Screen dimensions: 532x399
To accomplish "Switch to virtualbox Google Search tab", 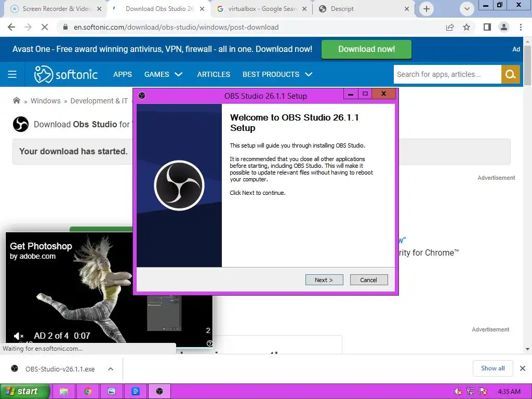I will pyautogui.click(x=262, y=9).
